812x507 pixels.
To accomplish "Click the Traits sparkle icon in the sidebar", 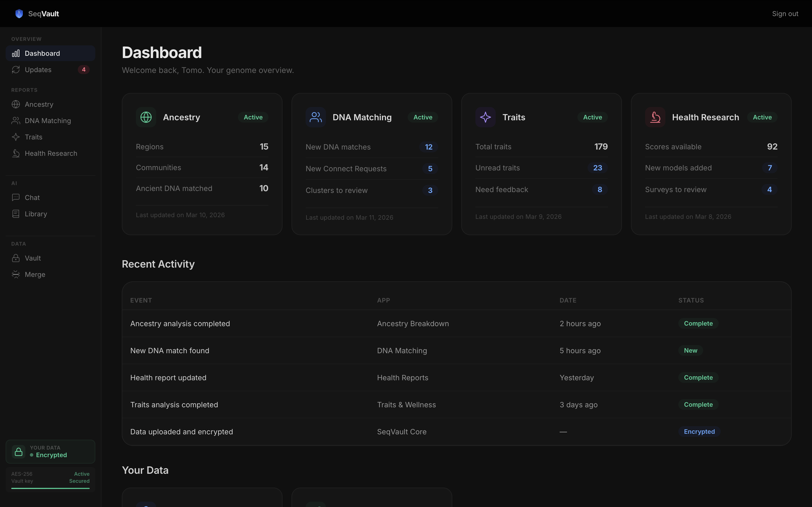I will pos(16,137).
